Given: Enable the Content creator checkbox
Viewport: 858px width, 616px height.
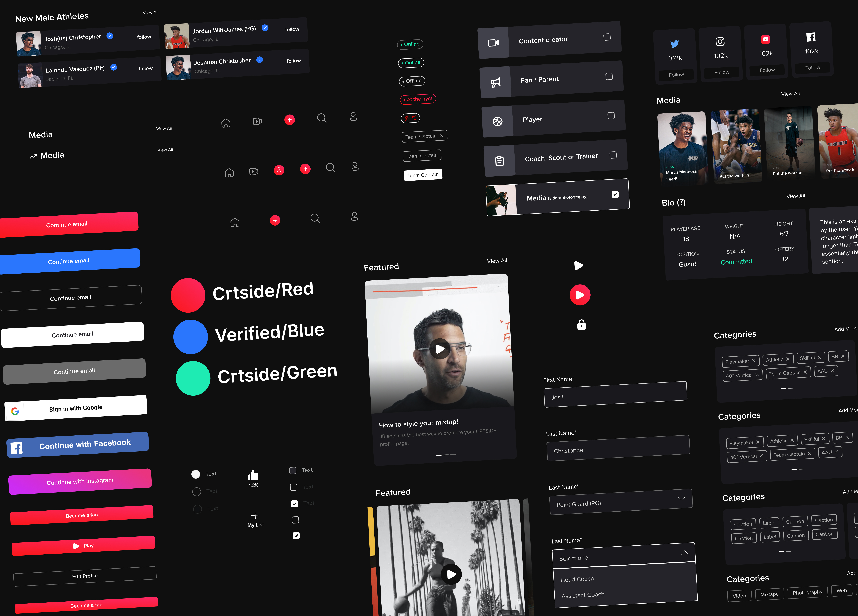Looking at the screenshot, I should tap(607, 37).
